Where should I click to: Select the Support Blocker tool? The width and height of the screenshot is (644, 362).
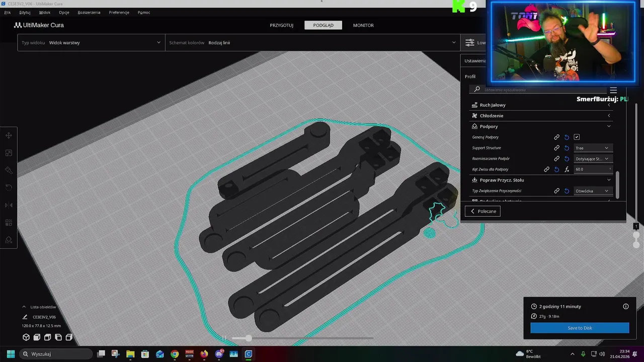pos(9,240)
